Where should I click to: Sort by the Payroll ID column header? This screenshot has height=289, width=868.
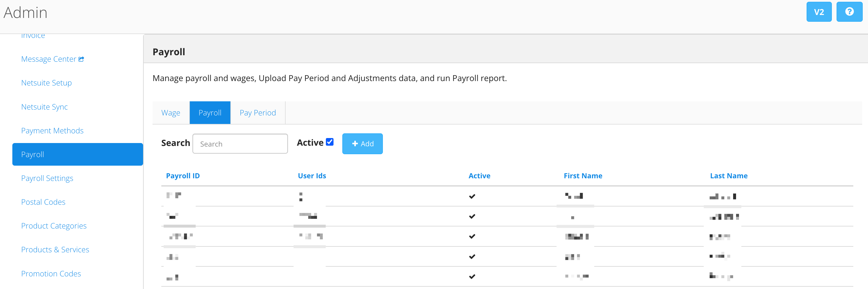[183, 176]
